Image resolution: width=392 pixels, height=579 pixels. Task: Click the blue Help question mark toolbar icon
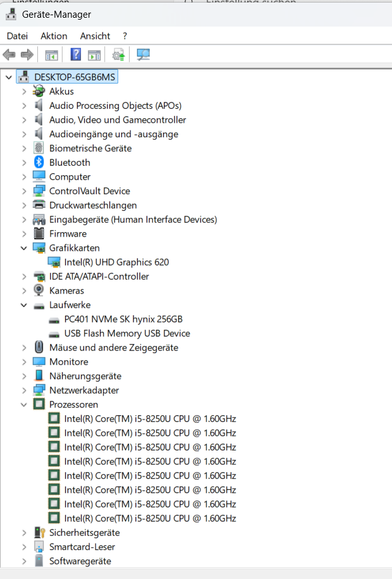point(76,54)
